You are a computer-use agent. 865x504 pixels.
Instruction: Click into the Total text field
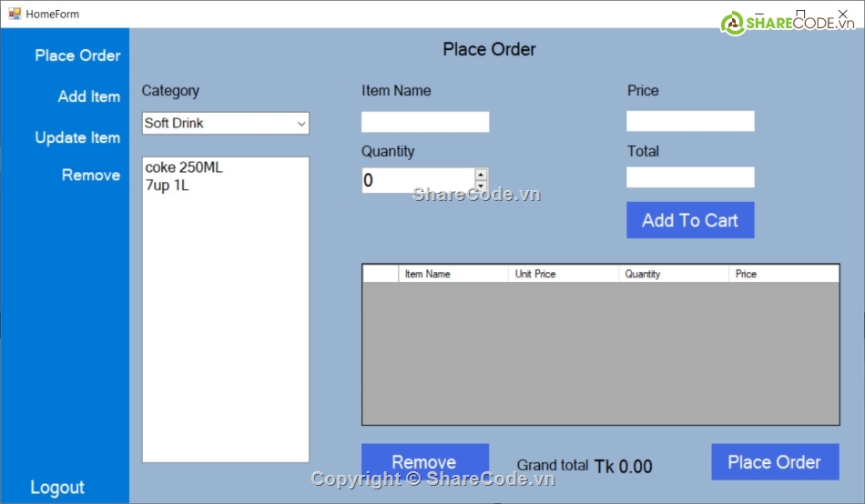coord(690,177)
